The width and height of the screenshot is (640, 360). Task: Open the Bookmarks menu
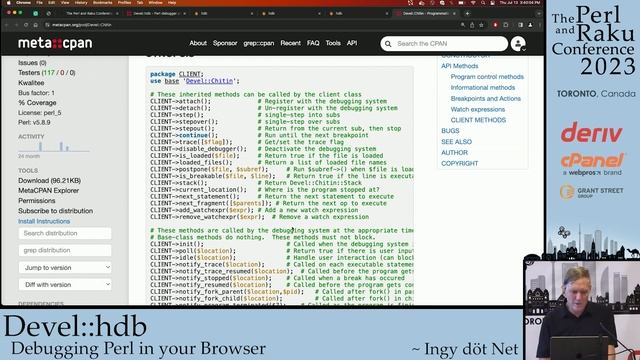(102, 2)
